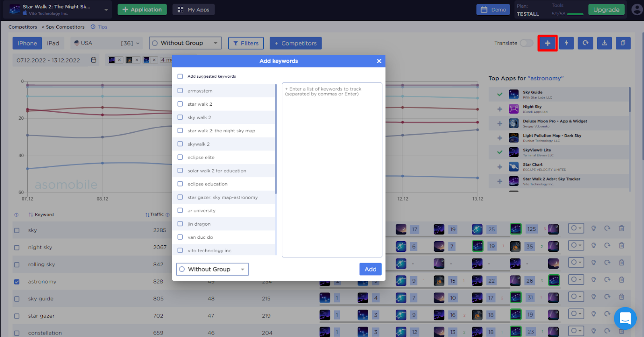Open the Filters button
This screenshot has height=337, width=644.
[246, 43]
